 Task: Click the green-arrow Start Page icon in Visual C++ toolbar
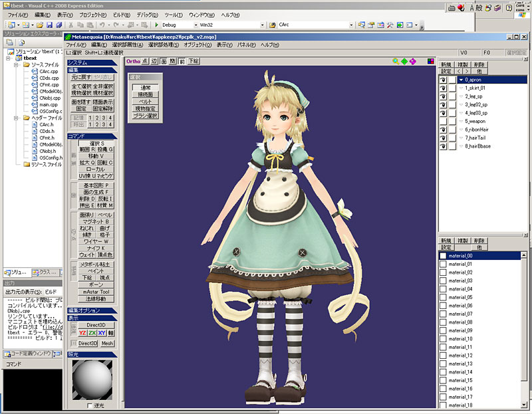click(x=400, y=25)
